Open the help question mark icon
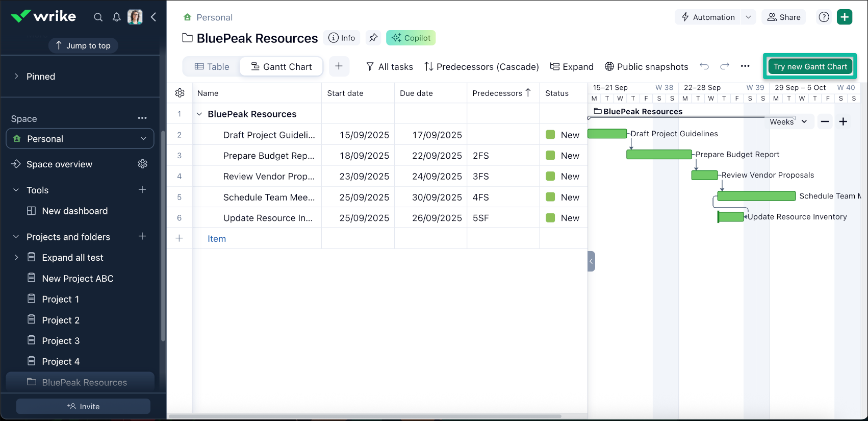Screen dimensions: 868x421 click(824, 17)
